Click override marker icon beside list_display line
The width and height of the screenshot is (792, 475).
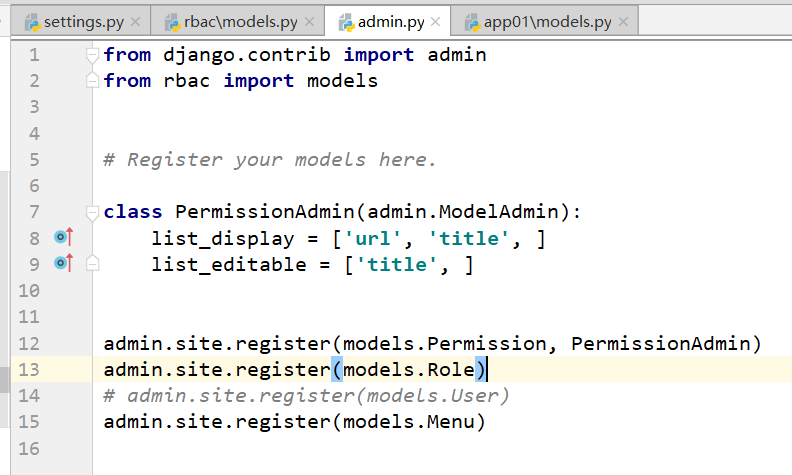[64, 238]
